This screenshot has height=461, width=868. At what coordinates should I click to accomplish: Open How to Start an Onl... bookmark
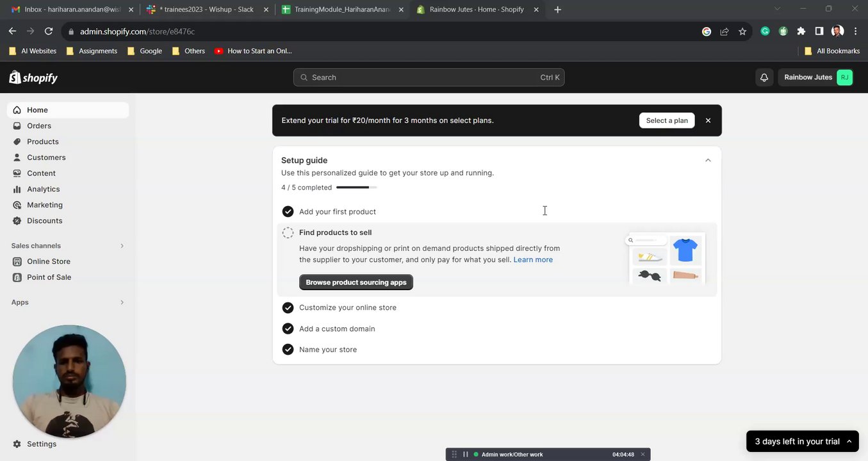point(253,51)
